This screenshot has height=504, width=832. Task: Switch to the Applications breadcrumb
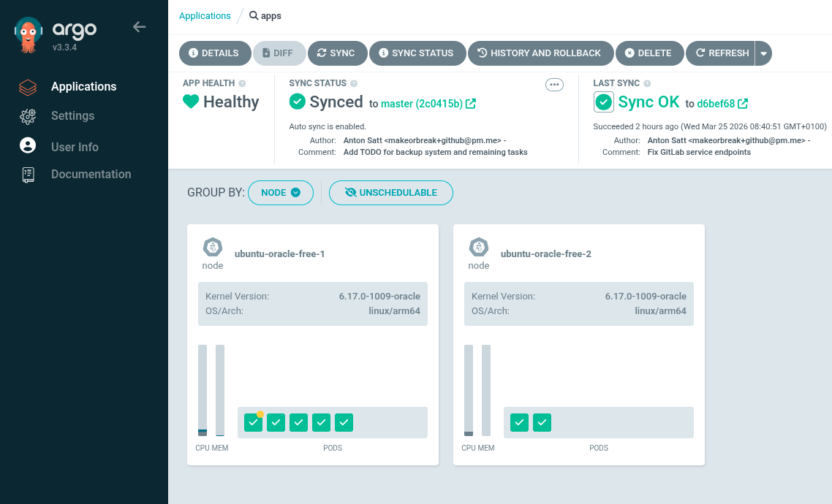[x=205, y=15]
